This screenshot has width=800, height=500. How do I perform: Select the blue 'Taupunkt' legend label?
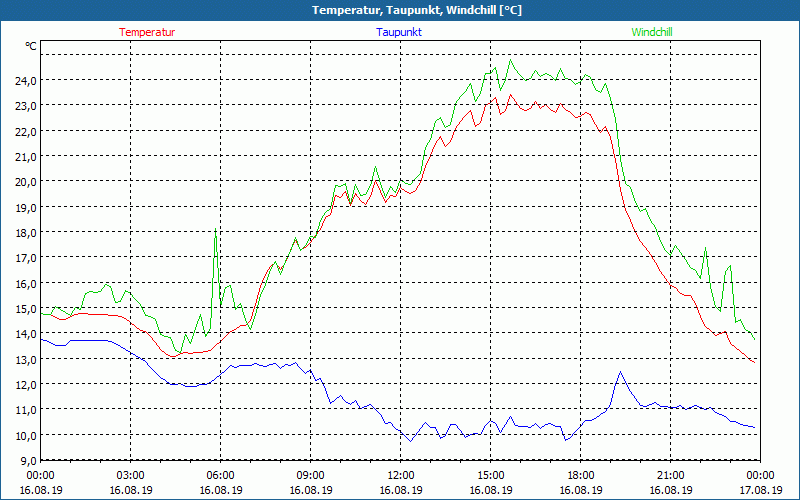tap(399, 32)
